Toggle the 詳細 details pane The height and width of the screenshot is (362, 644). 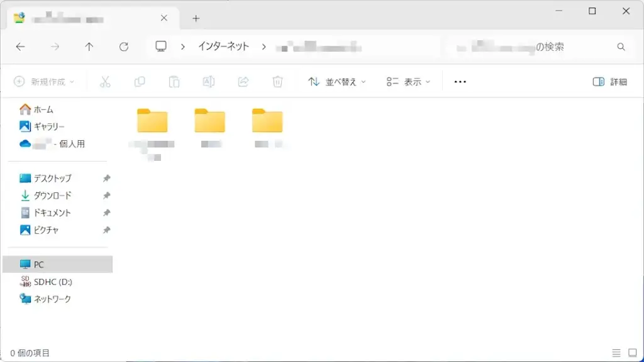609,82
